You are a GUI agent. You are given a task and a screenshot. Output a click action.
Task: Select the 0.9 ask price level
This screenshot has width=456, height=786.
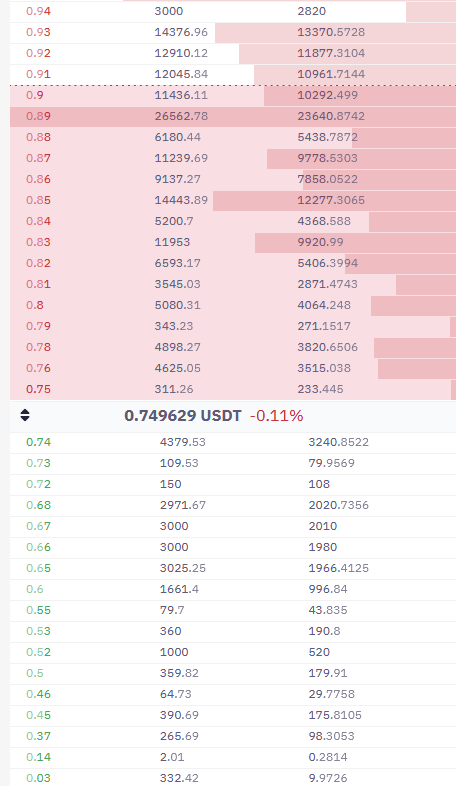(35, 95)
